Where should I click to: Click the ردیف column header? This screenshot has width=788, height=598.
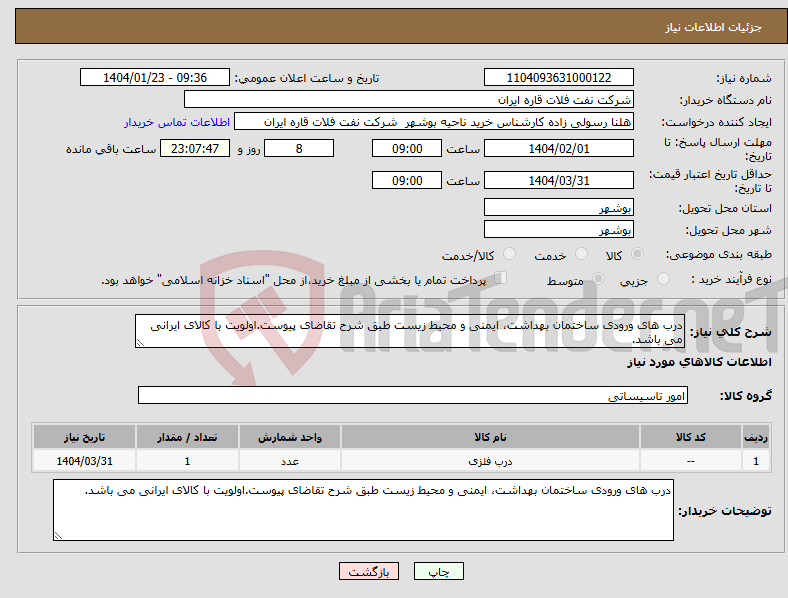pos(756,437)
